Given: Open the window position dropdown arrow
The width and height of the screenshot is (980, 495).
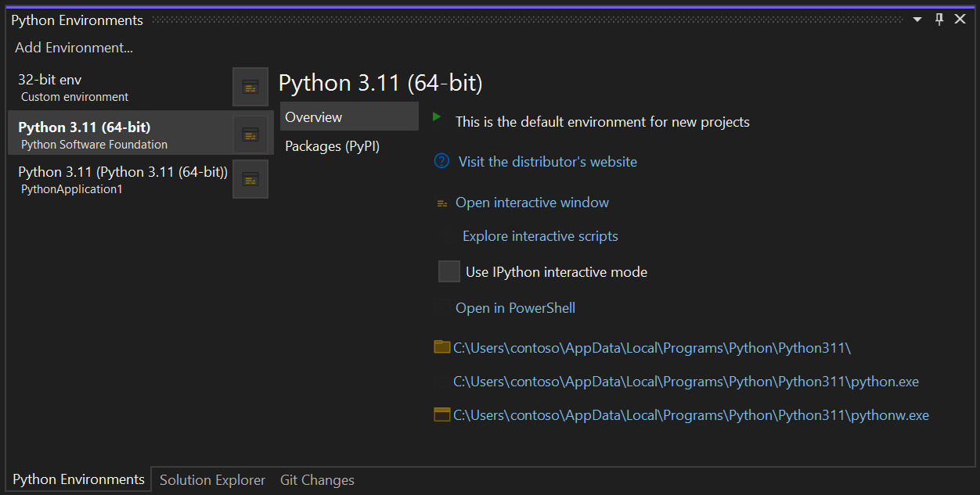Looking at the screenshot, I should tap(918, 20).
